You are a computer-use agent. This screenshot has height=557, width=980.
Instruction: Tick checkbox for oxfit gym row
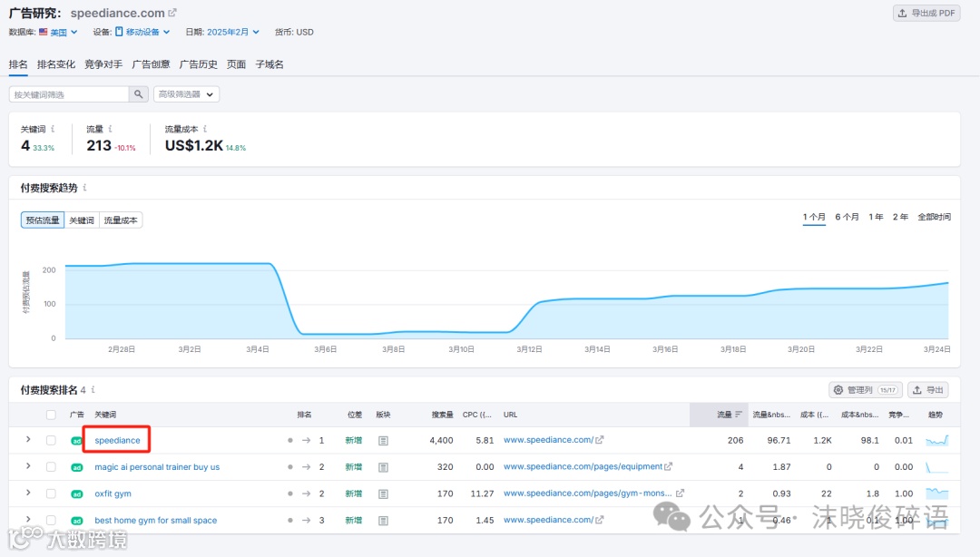(x=51, y=493)
